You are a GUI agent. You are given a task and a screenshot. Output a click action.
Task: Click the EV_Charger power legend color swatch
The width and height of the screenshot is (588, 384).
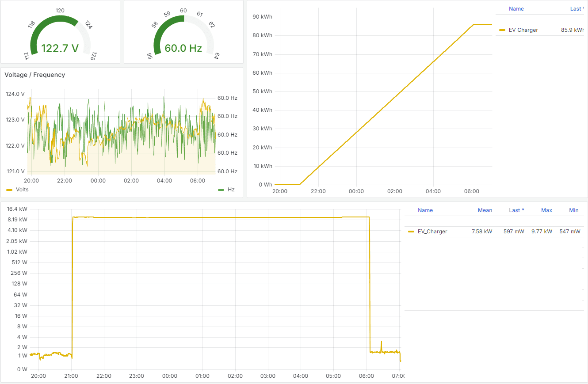tap(411, 232)
